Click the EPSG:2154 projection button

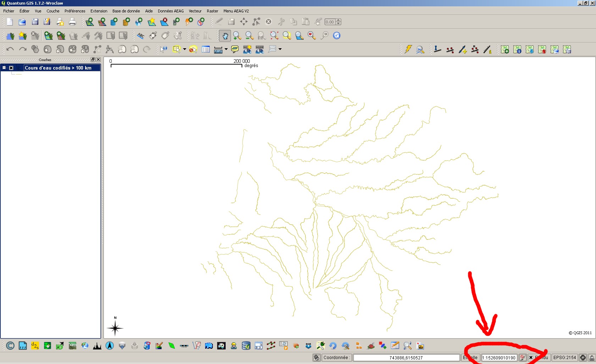point(564,358)
